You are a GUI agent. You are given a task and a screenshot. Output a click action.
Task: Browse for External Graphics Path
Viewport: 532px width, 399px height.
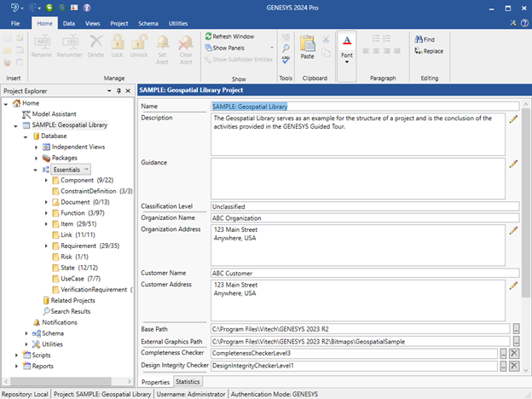[516, 341]
